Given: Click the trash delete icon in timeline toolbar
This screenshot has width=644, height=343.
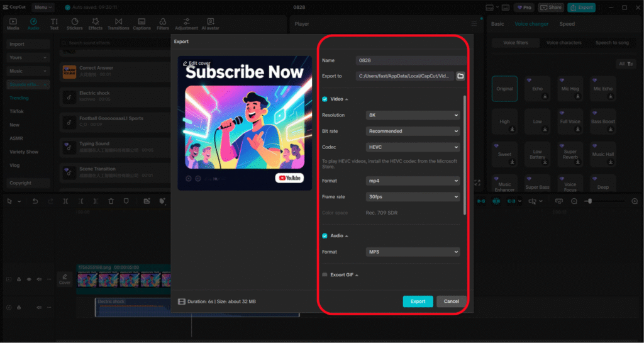Looking at the screenshot, I should pyautogui.click(x=111, y=201).
